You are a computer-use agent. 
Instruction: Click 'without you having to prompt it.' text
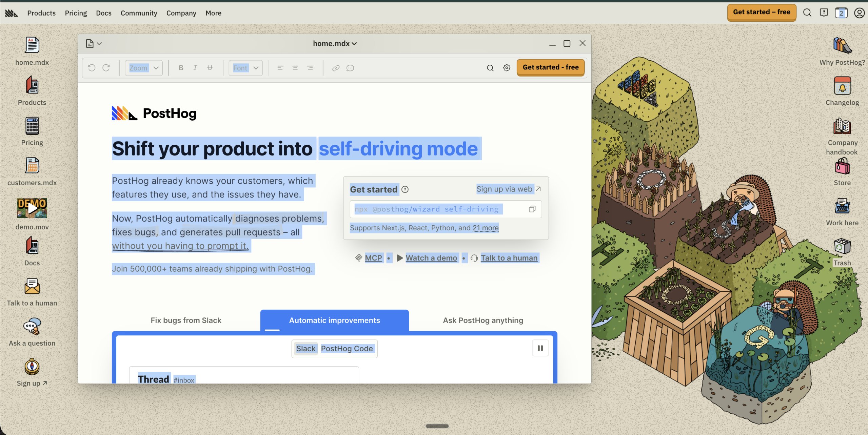tap(180, 246)
